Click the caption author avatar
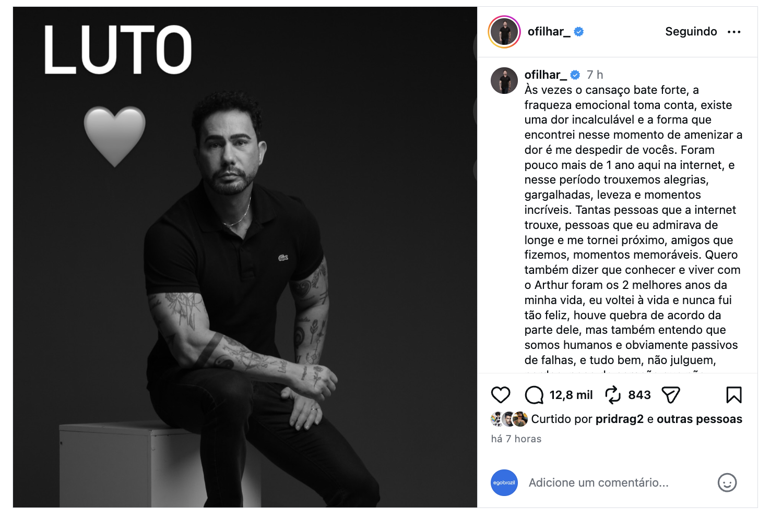Viewport: 782px width, 532px height. (504, 80)
